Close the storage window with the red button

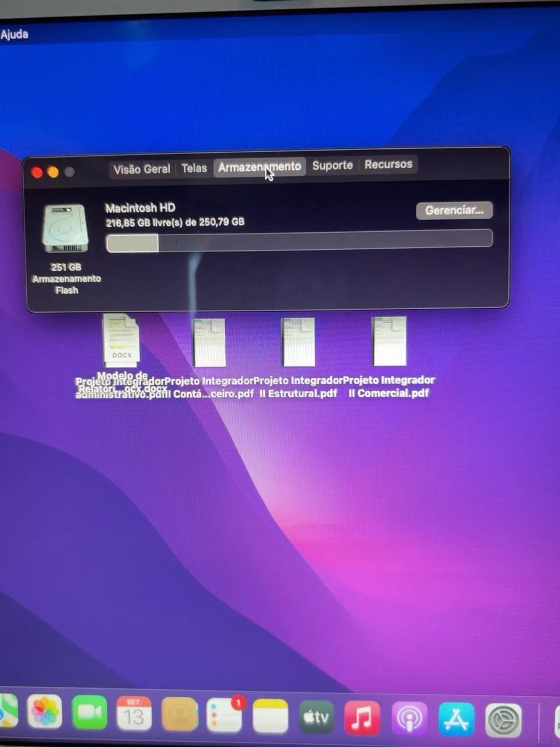(x=37, y=172)
